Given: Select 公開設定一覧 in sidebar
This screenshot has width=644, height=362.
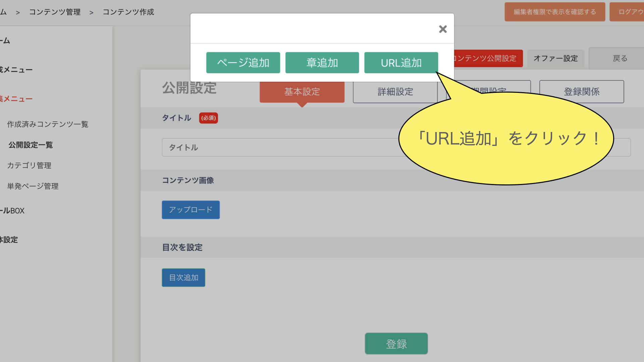Looking at the screenshot, I should [31, 145].
